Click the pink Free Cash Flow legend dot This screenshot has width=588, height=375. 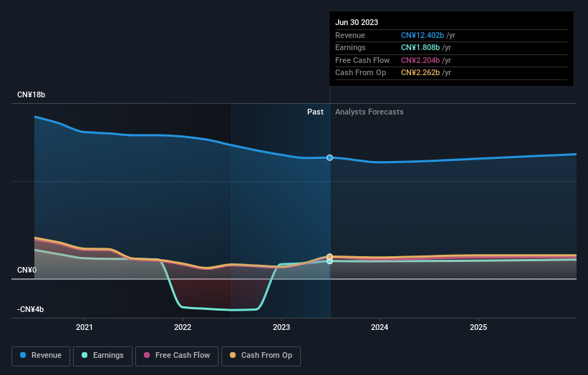pos(147,355)
